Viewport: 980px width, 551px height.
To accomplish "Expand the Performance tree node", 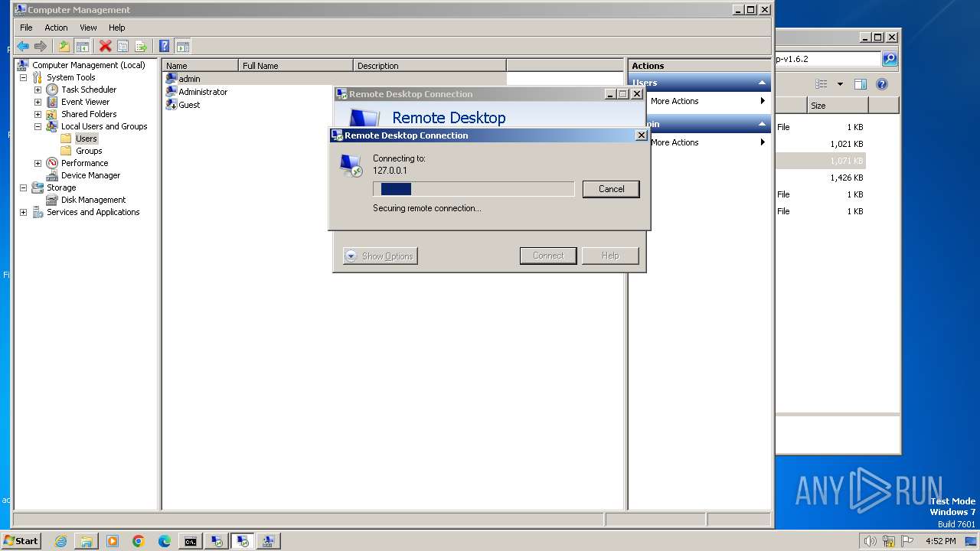I will 38,163.
